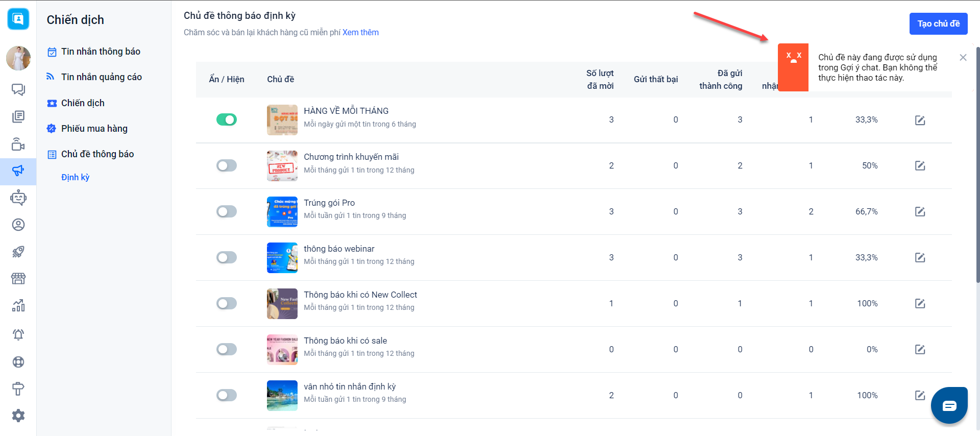
Task: Click edit icon for Trúng gói Pro
Action: (920, 211)
